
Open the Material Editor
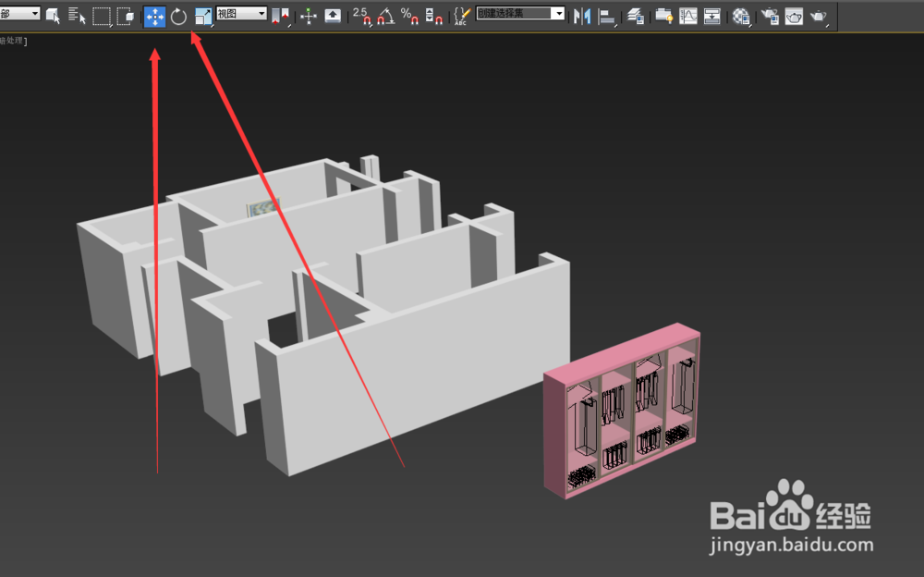click(x=741, y=17)
